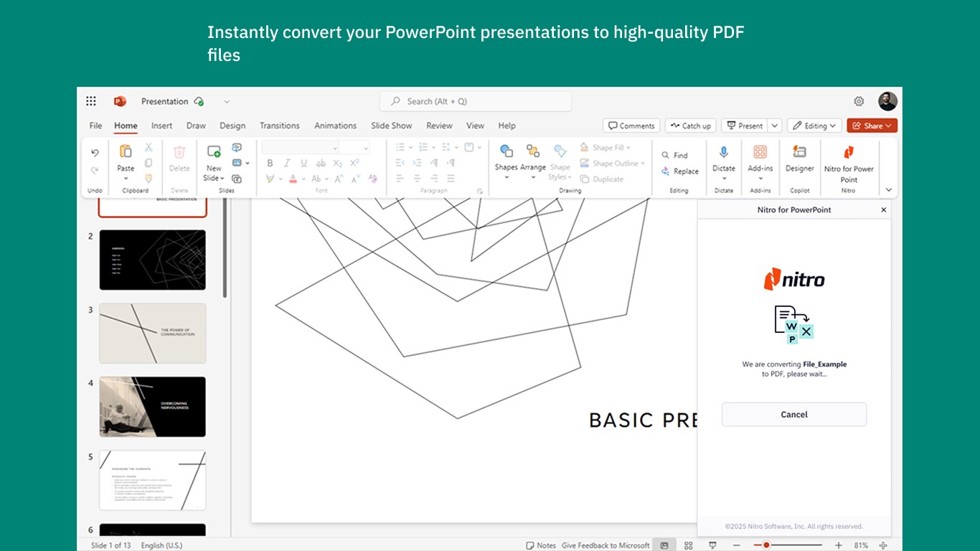This screenshot has width=980, height=551.
Task: Start slide show from status bar icon
Action: (712, 545)
